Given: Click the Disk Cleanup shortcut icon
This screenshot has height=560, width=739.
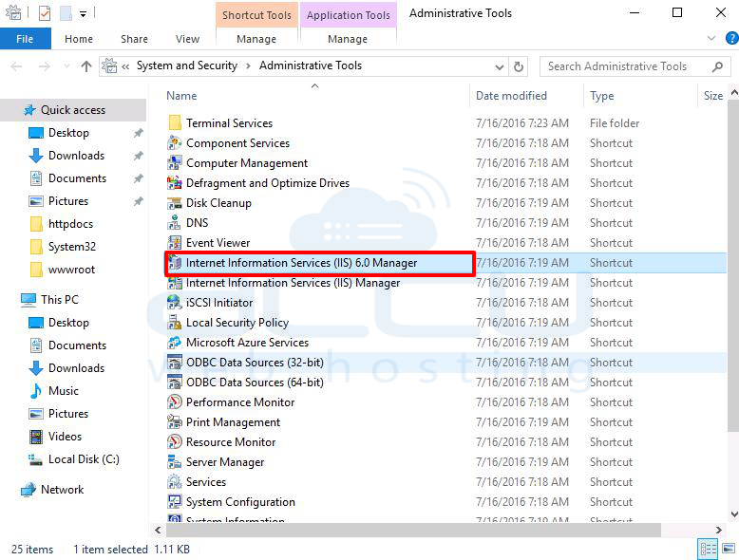Looking at the screenshot, I should point(175,202).
